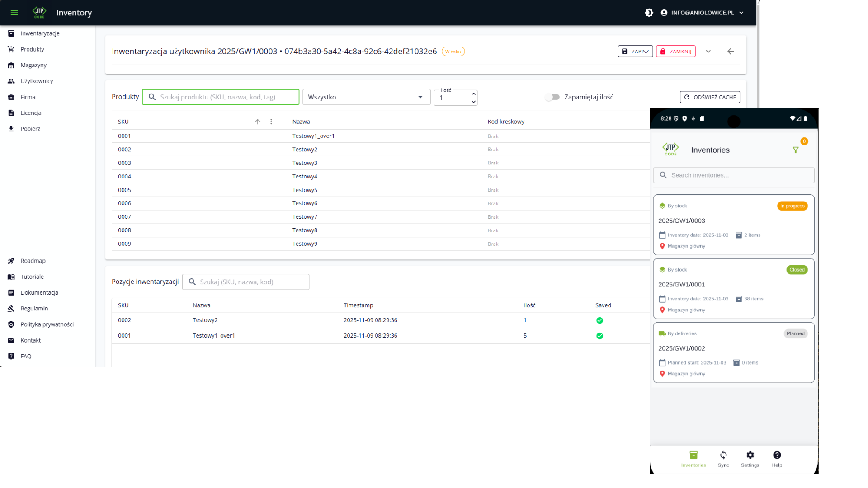Screen dimensions: 868x488
Task: Open mobile Settings gear icon
Action: pos(750,455)
